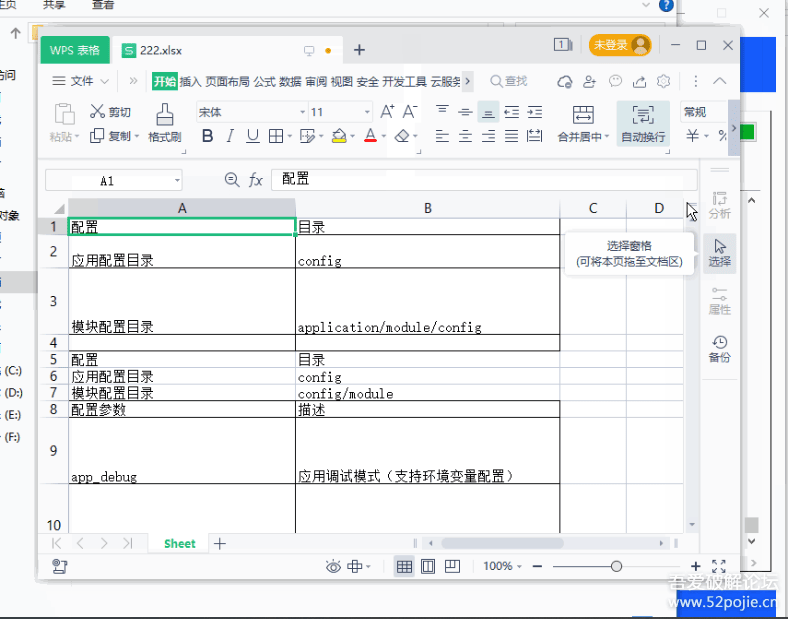Click the WPS 表格 home tab
The height and width of the screenshot is (619, 788).
point(75,50)
